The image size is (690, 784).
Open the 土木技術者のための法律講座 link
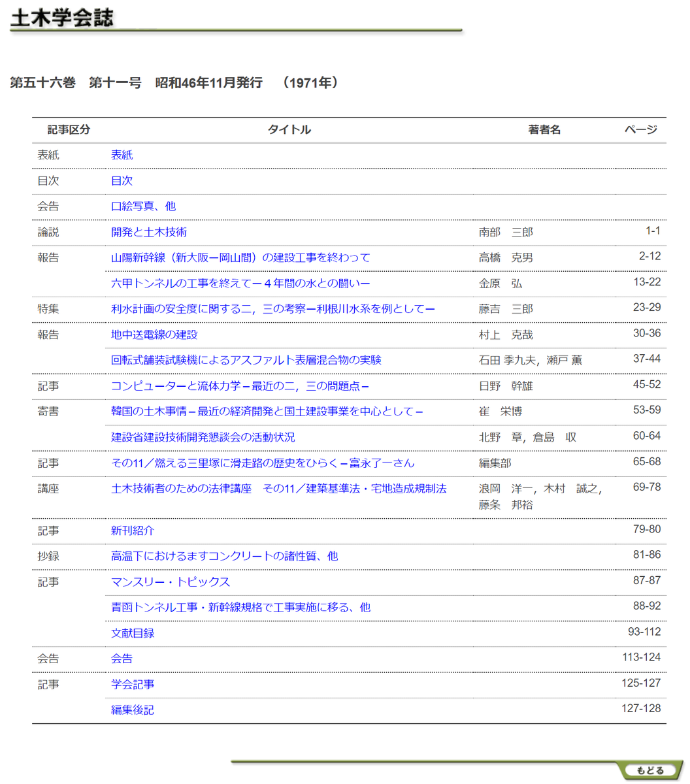279,488
